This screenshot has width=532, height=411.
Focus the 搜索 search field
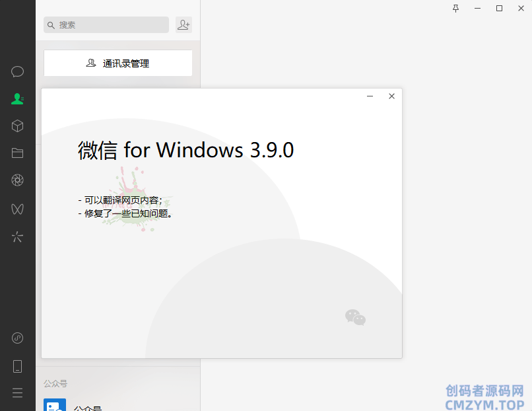pyautogui.click(x=106, y=25)
